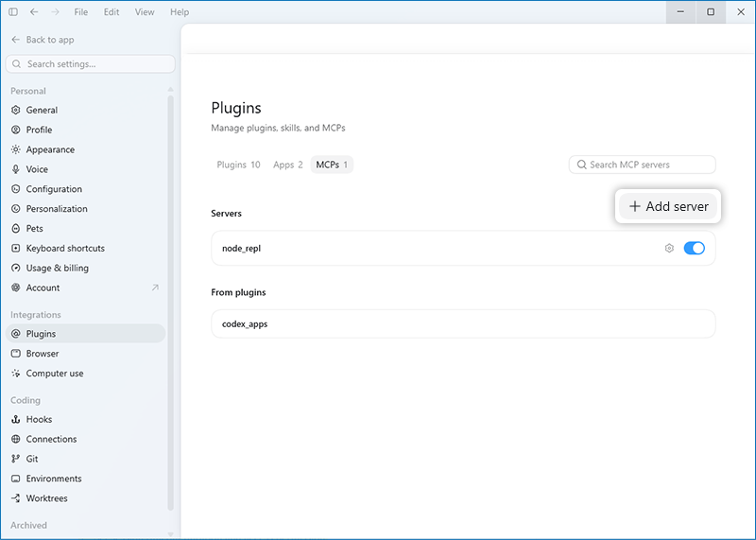Image resolution: width=756 pixels, height=540 pixels.
Task: Select the Voice microphone icon
Action: (16, 169)
